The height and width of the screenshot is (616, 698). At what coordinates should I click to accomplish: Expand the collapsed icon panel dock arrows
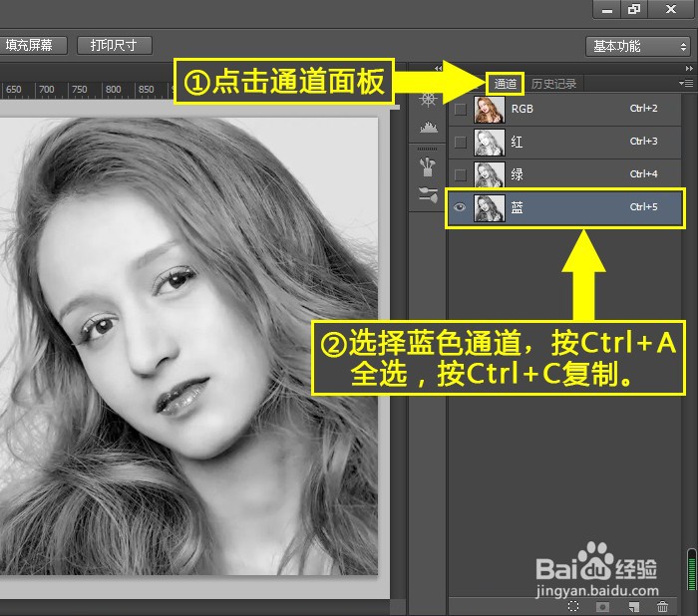pos(439,68)
